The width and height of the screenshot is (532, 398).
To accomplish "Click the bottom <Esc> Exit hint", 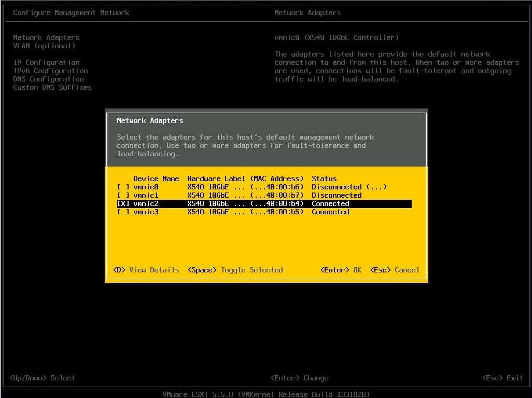I will (503, 378).
